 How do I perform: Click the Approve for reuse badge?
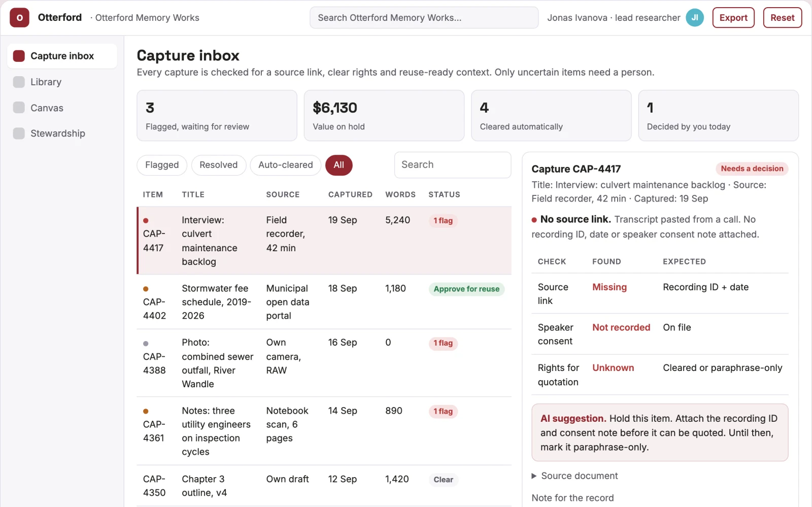[x=466, y=289]
